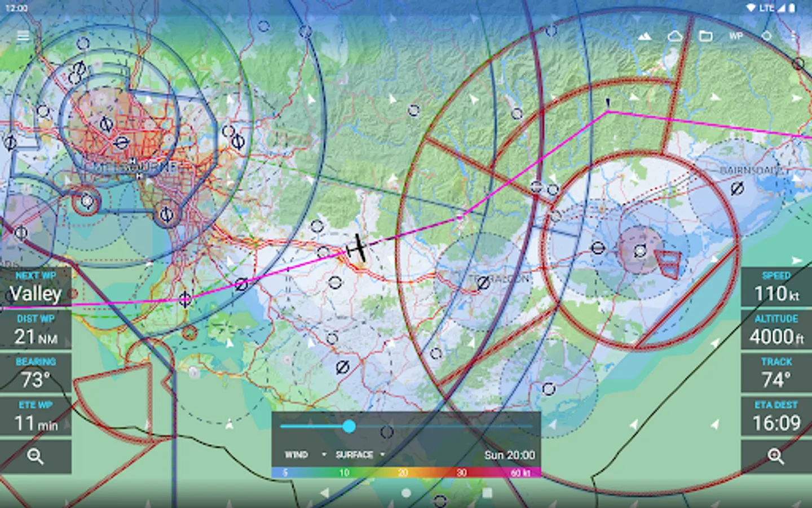This screenshot has height=508, width=812.
Task: Tap the Android Back navigation button
Action: [324, 493]
